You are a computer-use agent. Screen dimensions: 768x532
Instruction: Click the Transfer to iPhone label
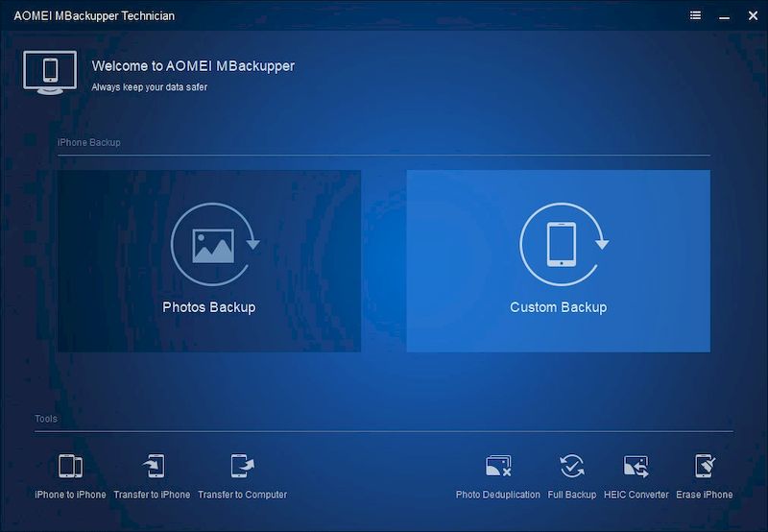pyautogui.click(x=152, y=495)
